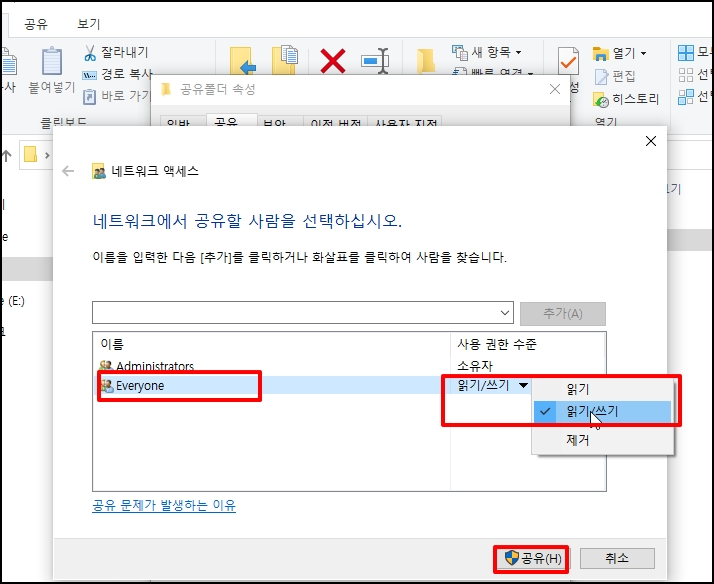This screenshot has width=714, height=584.
Task: Click the 취소 cancel button
Action: click(617, 558)
